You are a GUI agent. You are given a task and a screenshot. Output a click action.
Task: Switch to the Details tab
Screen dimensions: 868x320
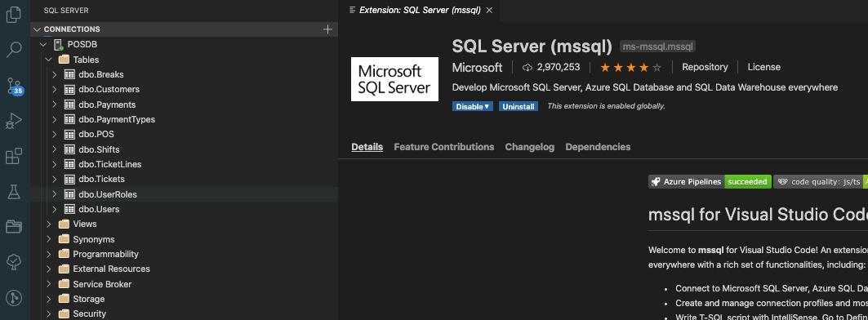[x=367, y=147]
